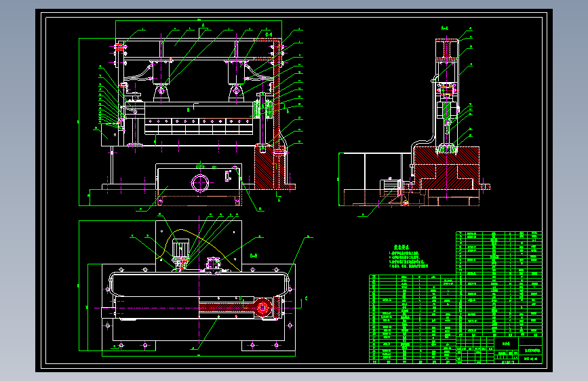Select the right hydraulic cylinder in front view
Screen dimensions: 588x381
click(x=236, y=73)
